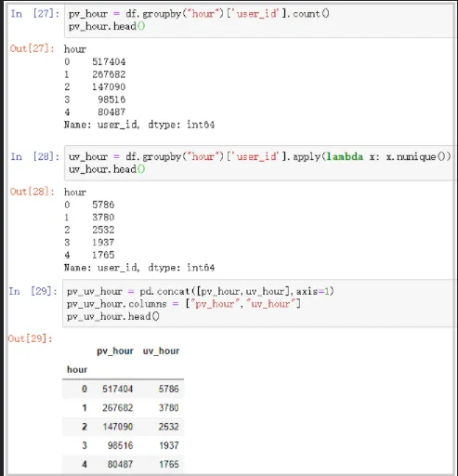Click value 2532 in Out[28] output
The height and width of the screenshot is (476, 458).
coord(103,230)
